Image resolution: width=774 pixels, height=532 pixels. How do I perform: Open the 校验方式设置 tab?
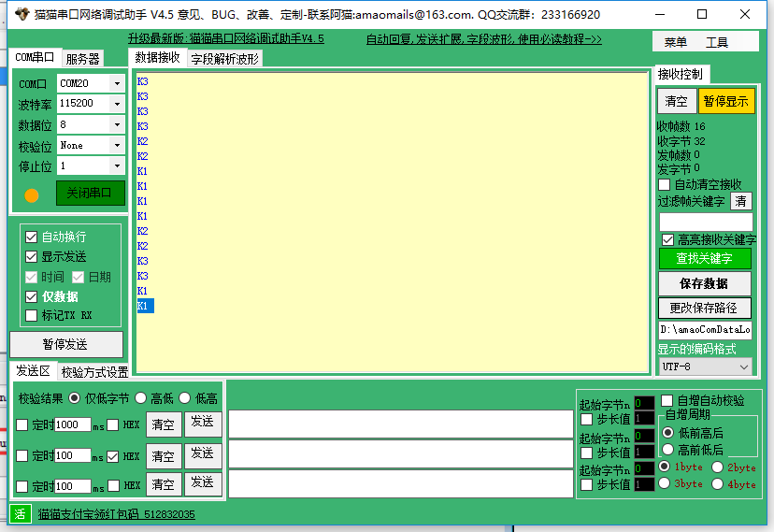(x=94, y=371)
